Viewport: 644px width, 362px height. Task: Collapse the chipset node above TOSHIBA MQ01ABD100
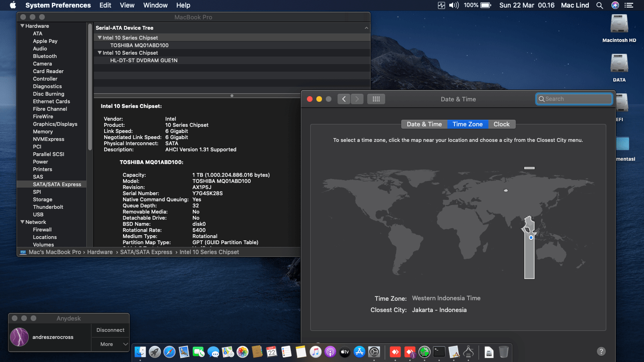tap(99, 38)
